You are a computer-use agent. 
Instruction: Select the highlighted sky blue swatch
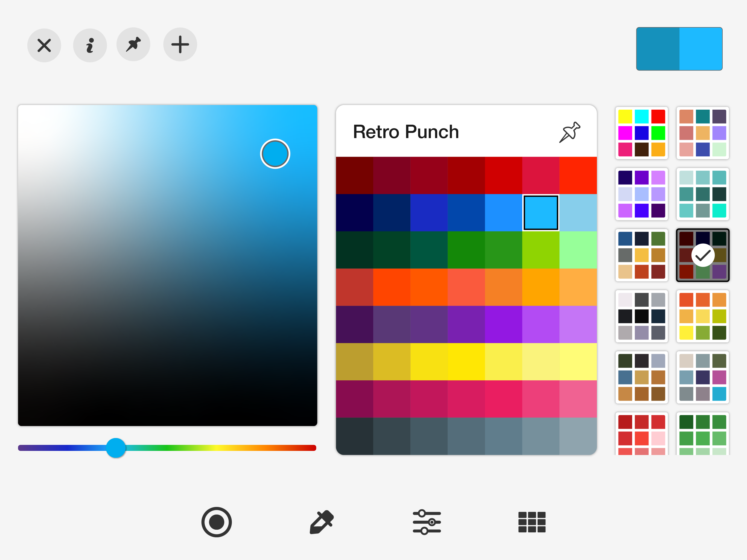(x=541, y=213)
